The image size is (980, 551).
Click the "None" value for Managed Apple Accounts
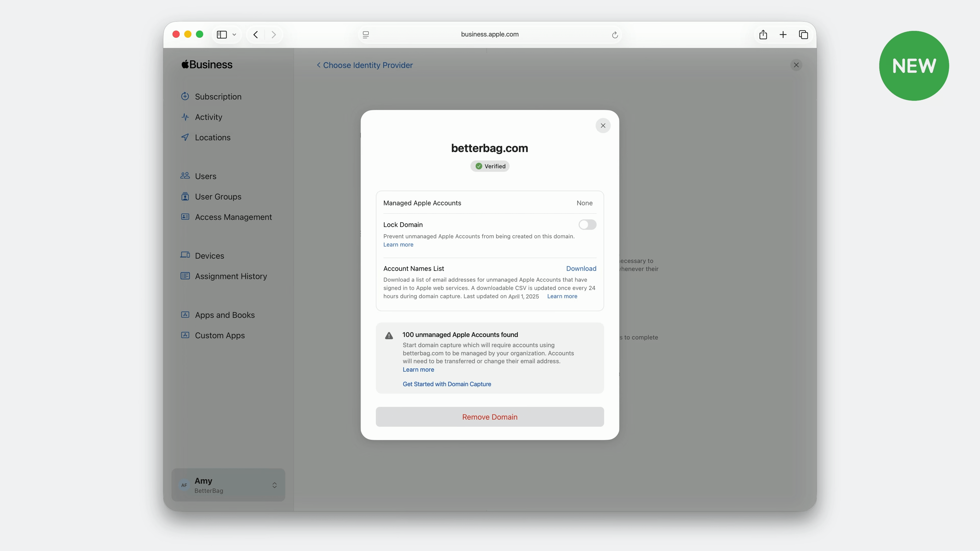pyautogui.click(x=584, y=203)
